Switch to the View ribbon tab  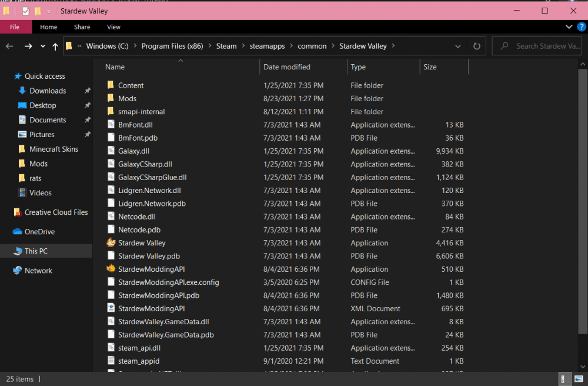pos(113,27)
